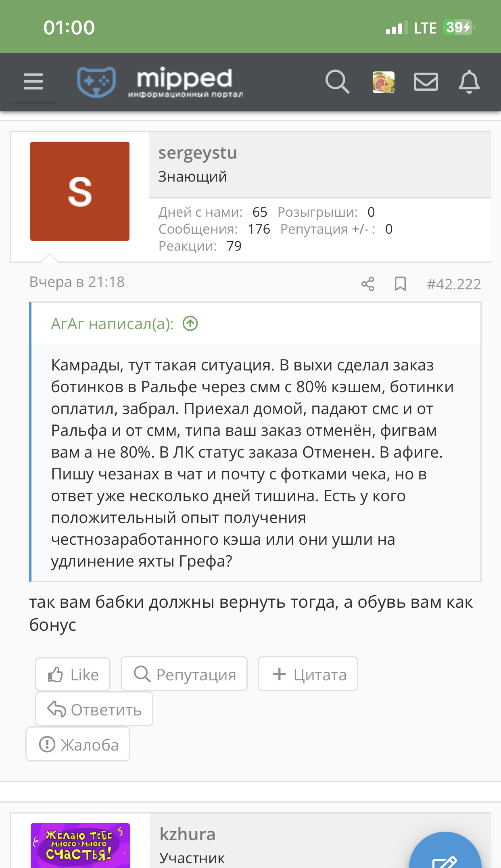Open the АгАг написал(а) quote source
501x868 pixels.
[112, 324]
